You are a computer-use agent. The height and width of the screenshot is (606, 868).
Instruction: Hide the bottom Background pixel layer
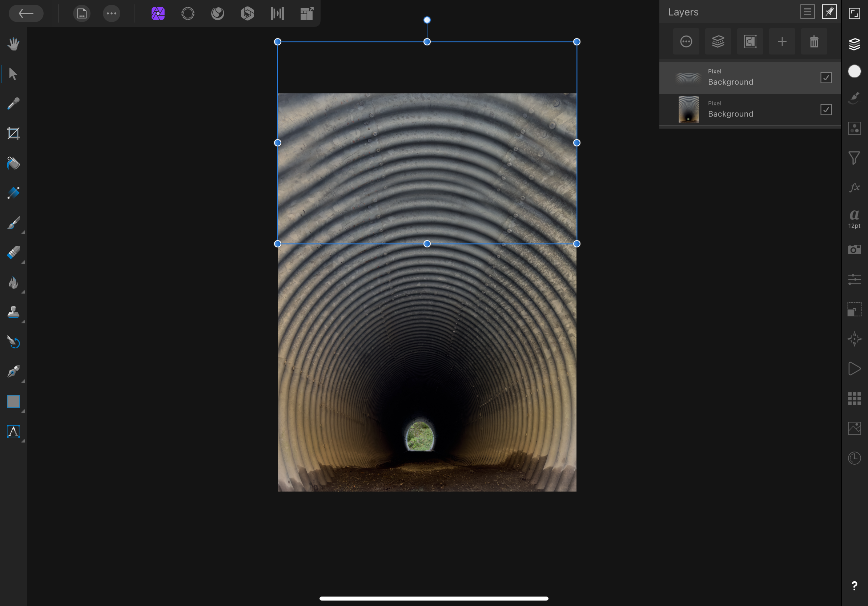(x=826, y=110)
